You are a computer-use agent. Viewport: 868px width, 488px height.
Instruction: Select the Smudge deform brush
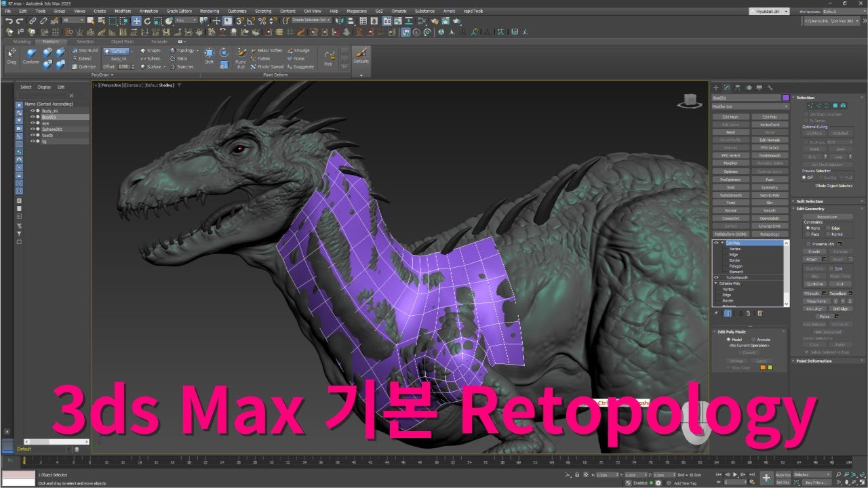pyautogui.click(x=298, y=51)
